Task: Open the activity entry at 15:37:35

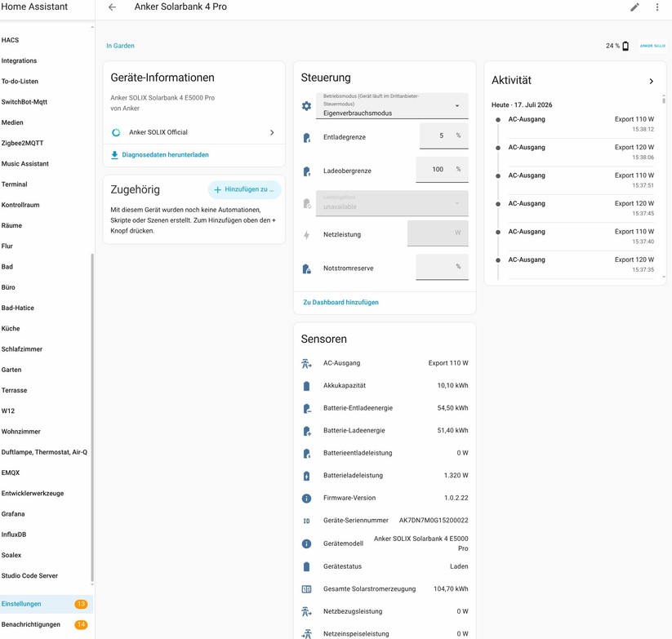Action: [x=575, y=264]
